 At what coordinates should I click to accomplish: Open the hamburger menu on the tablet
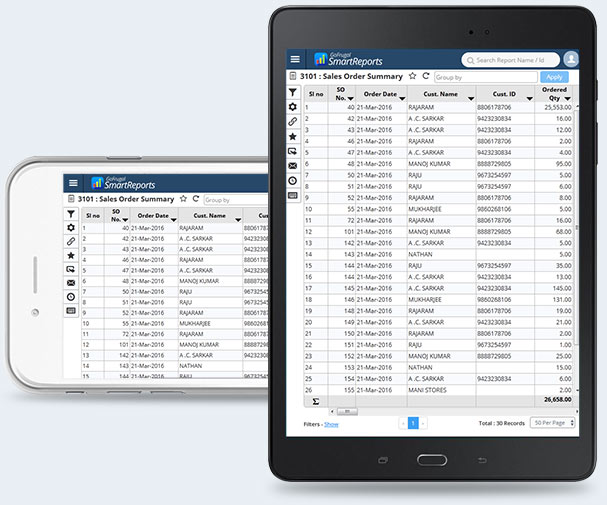[x=295, y=59]
